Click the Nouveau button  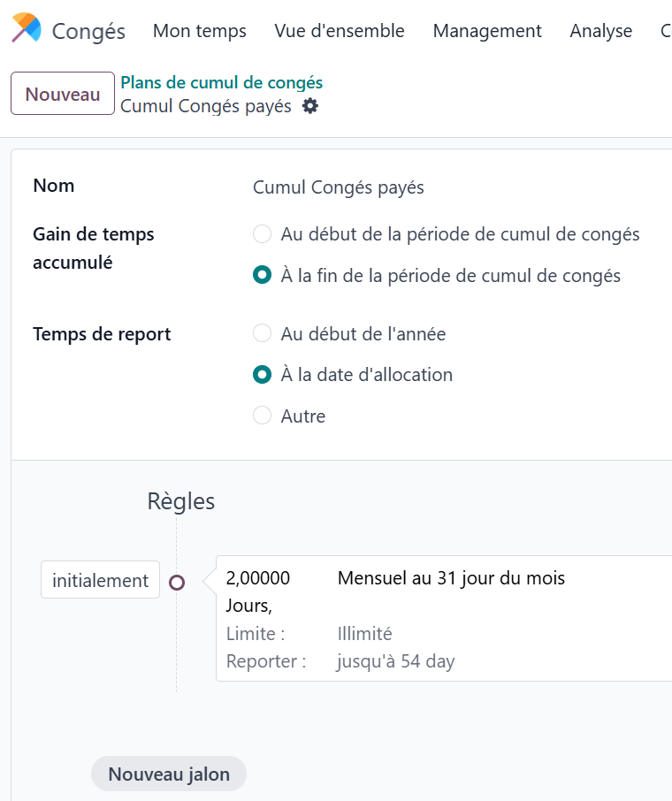[x=63, y=94]
